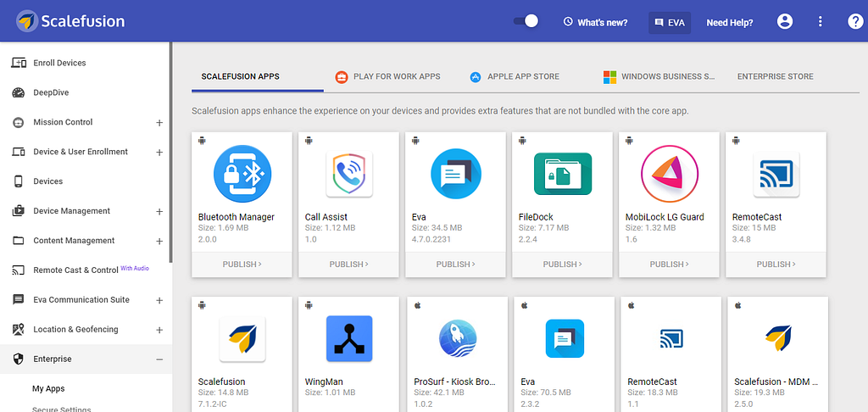Click the "Size: 34.5 MB" text

click(437, 227)
